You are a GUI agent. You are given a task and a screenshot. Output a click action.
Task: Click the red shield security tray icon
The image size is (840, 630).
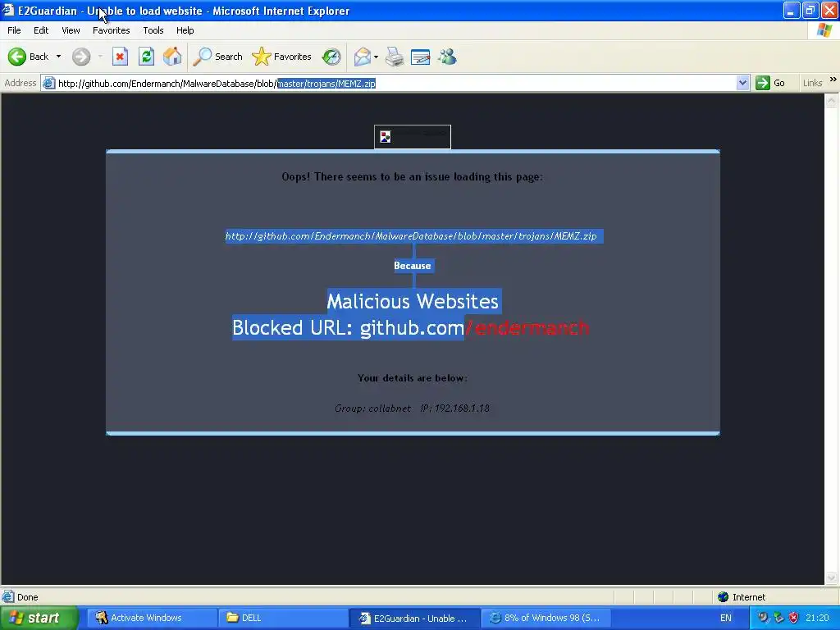click(x=793, y=618)
